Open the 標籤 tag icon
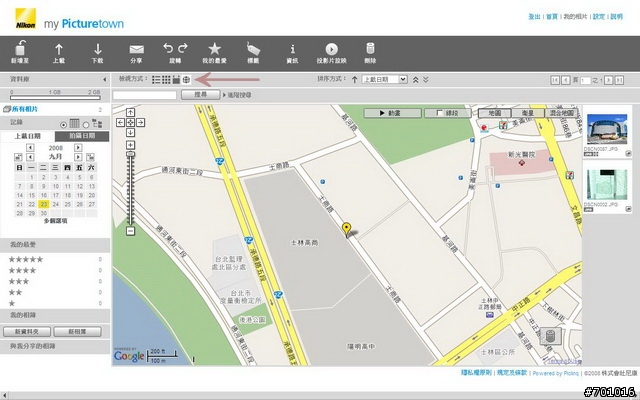This screenshot has height=400, width=640. click(x=253, y=49)
